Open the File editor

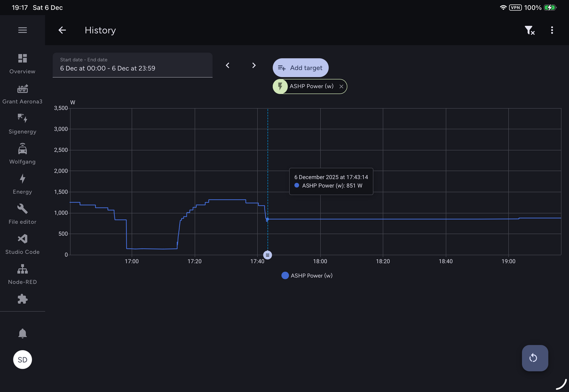click(x=23, y=214)
